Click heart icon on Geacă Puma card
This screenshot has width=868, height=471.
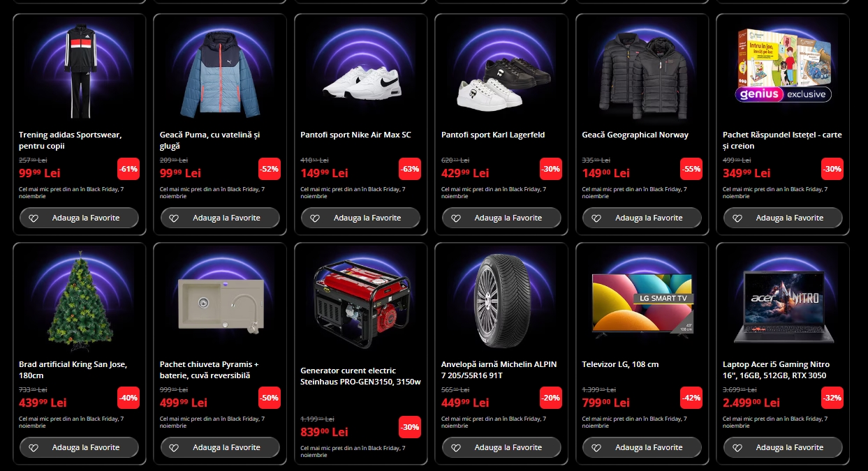(174, 218)
